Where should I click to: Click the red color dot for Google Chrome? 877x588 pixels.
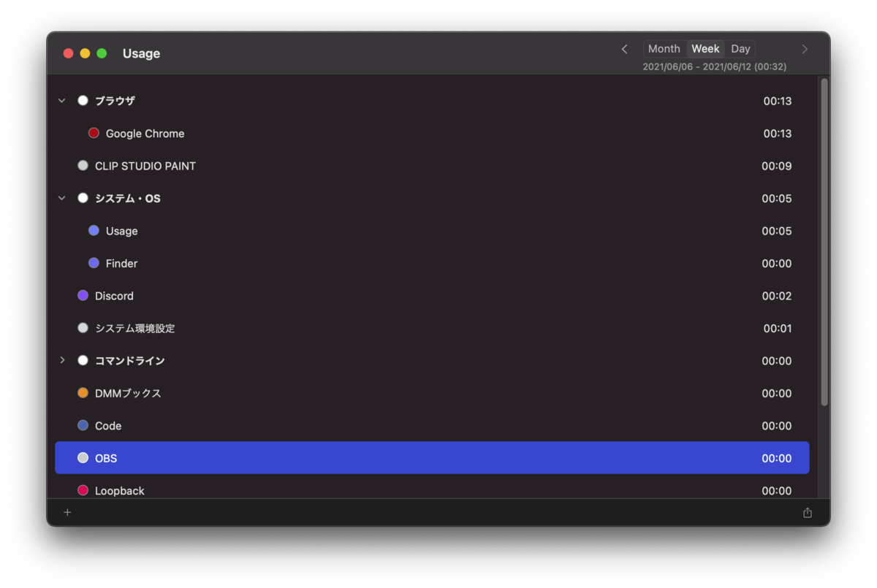pyautogui.click(x=94, y=133)
